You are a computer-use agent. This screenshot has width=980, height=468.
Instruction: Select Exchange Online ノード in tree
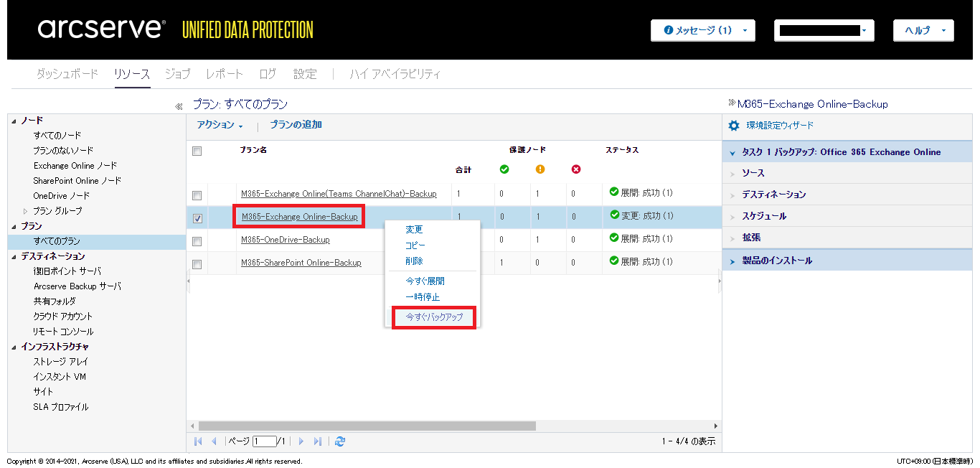(x=75, y=166)
